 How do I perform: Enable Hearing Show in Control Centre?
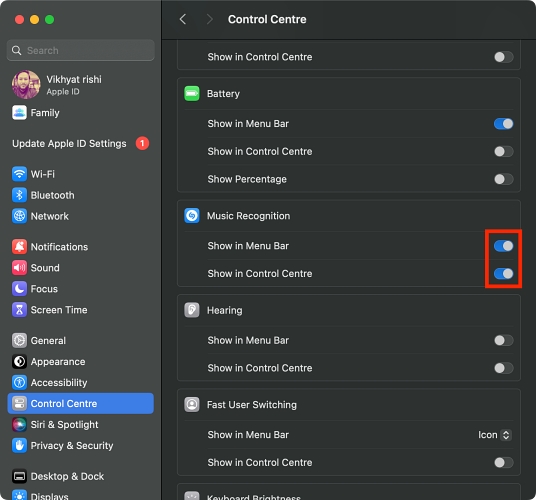coord(503,368)
